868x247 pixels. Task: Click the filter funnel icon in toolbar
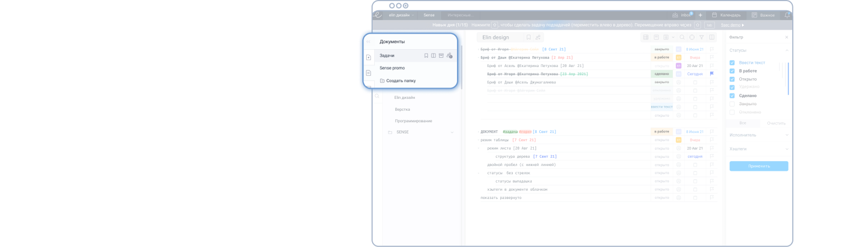[701, 37]
